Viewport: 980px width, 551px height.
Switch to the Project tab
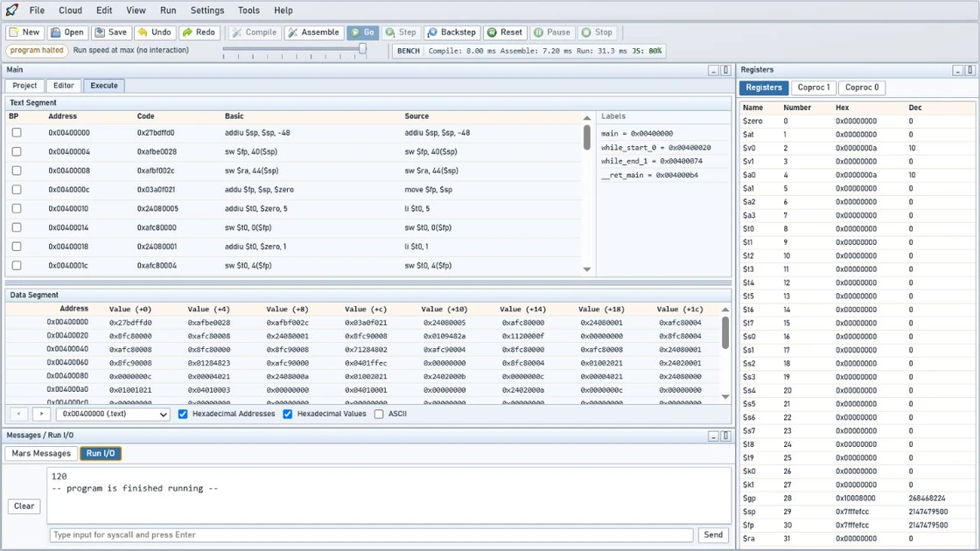25,86
